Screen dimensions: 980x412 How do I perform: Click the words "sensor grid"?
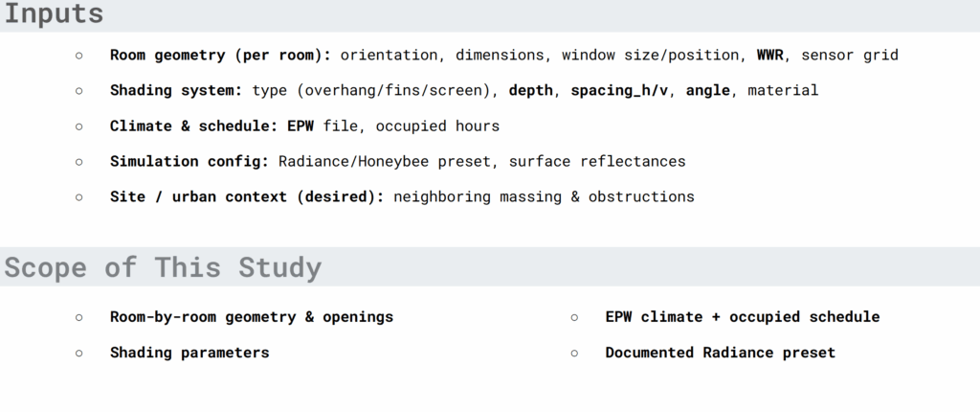tap(850, 55)
